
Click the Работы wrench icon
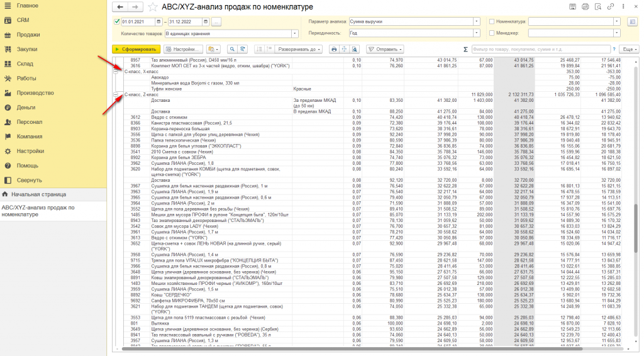(8, 79)
